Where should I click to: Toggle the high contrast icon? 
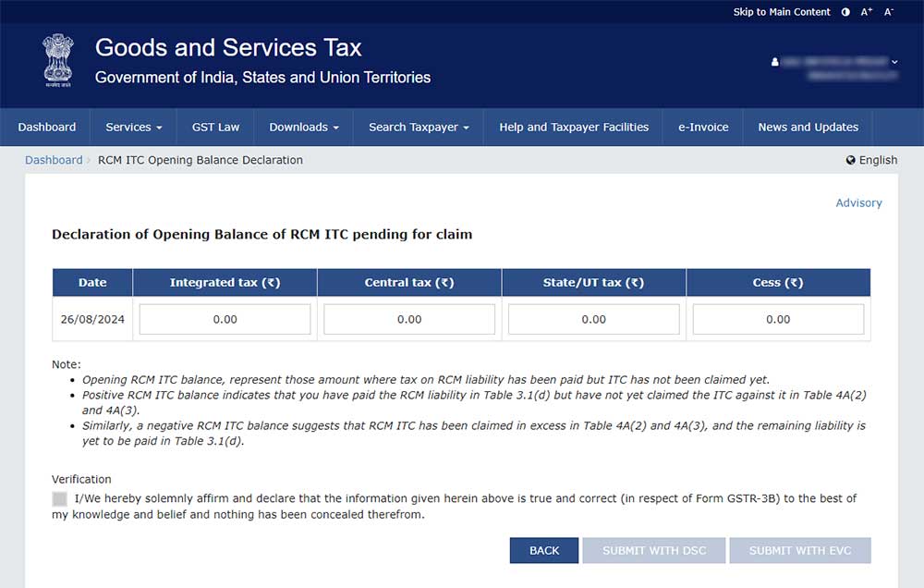click(845, 12)
